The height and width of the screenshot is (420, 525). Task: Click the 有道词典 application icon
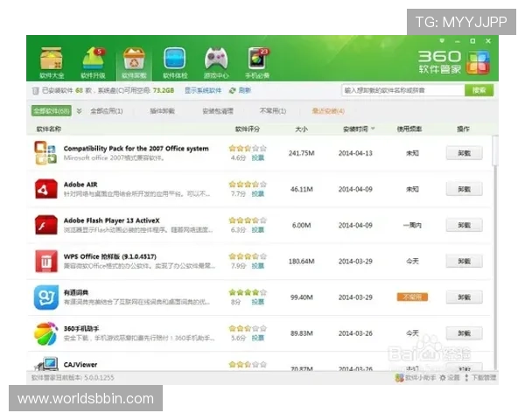pyautogui.click(x=45, y=296)
